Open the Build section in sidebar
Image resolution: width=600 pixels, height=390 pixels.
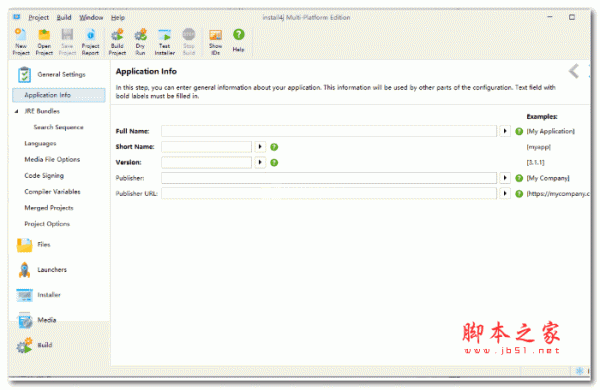point(34,345)
